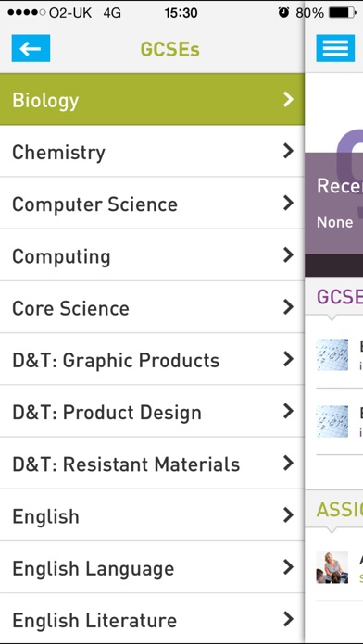Open the hamburger menu icon
363x644 pixels.
pyautogui.click(x=335, y=48)
